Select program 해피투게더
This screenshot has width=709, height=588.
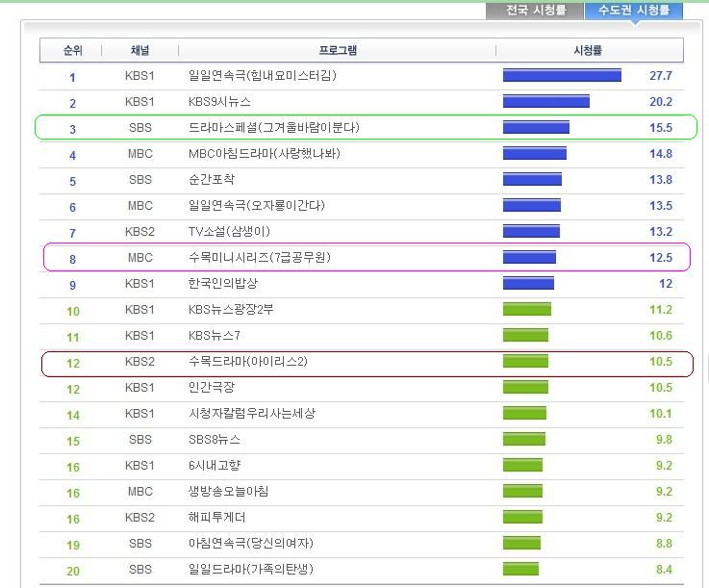tap(216, 518)
